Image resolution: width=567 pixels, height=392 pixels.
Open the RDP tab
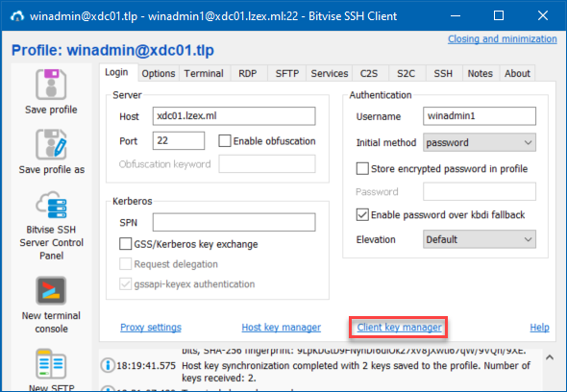click(248, 73)
